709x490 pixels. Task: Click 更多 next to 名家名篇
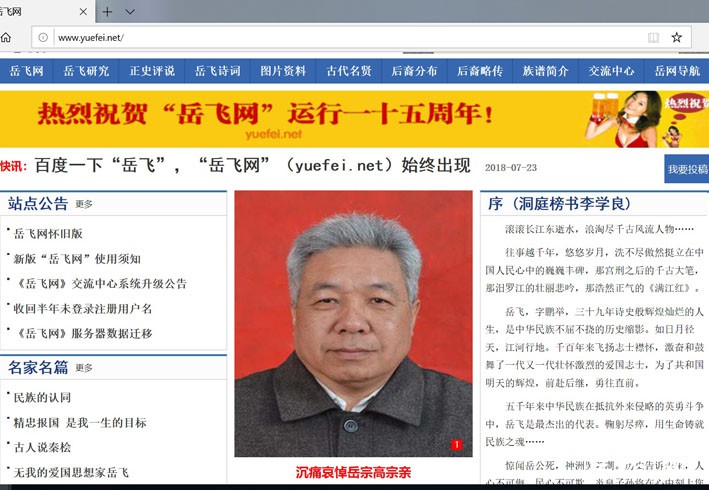pos(84,368)
